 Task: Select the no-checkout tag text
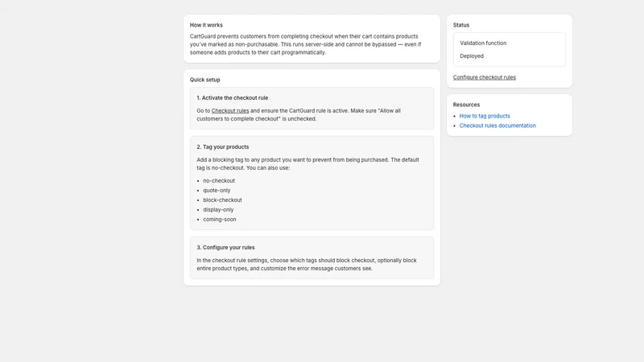tap(219, 180)
